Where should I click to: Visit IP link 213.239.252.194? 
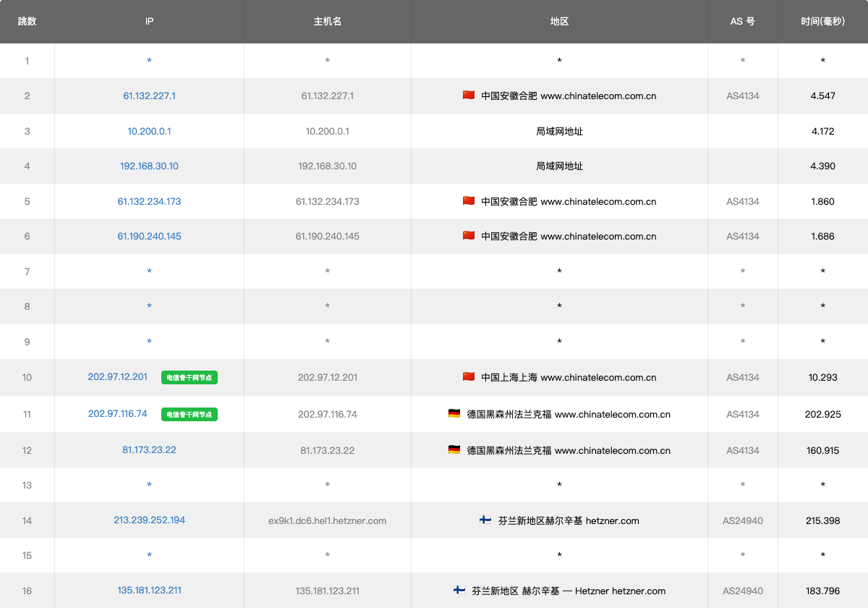point(149,520)
